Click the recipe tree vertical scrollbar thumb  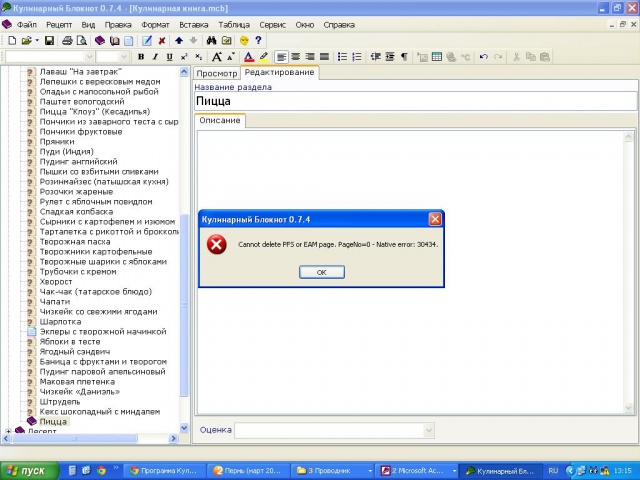(184, 305)
